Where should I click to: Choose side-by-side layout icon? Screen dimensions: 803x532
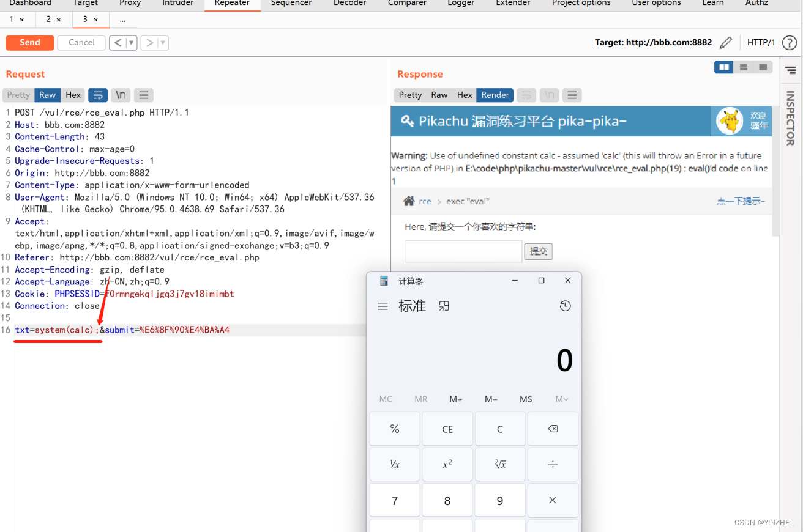(x=725, y=67)
